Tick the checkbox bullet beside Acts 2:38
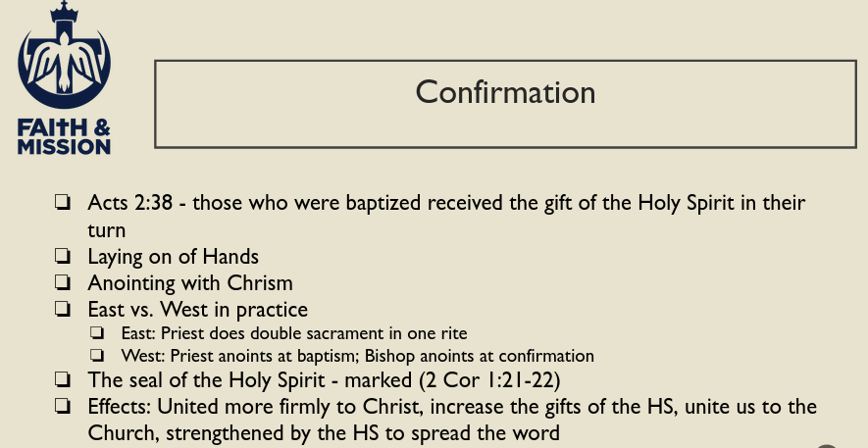The height and width of the screenshot is (448, 868). (x=63, y=204)
